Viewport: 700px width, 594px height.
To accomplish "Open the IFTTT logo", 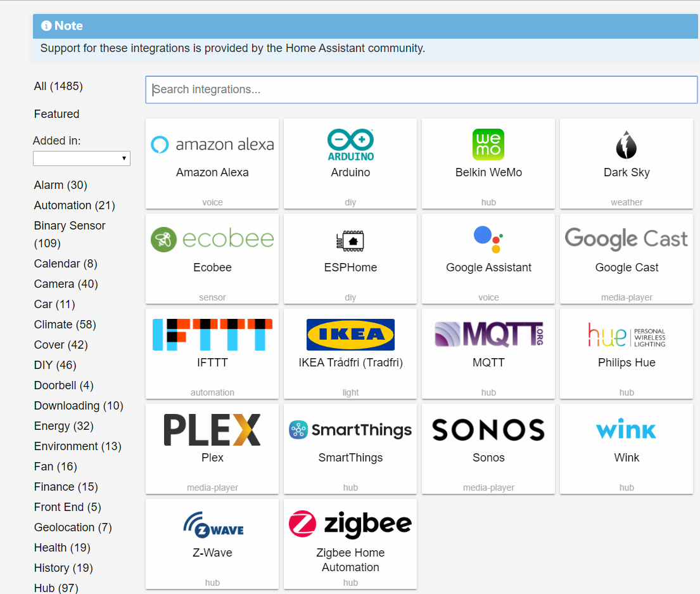I will click(212, 335).
